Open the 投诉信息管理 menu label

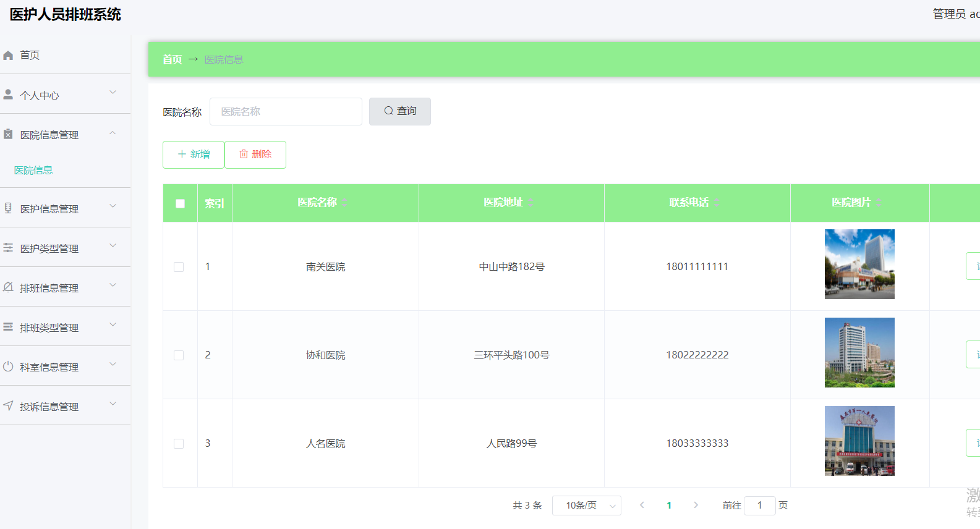pyautogui.click(x=49, y=407)
